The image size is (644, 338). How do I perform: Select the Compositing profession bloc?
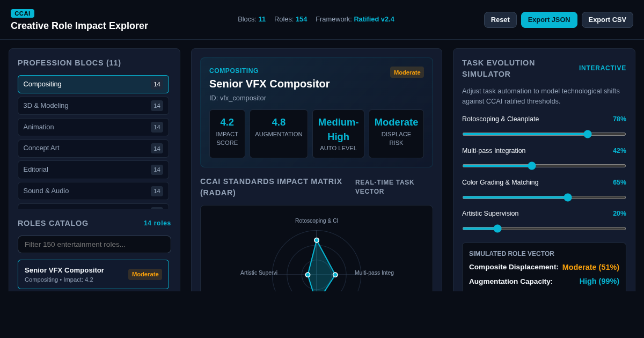(x=93, y=84)
